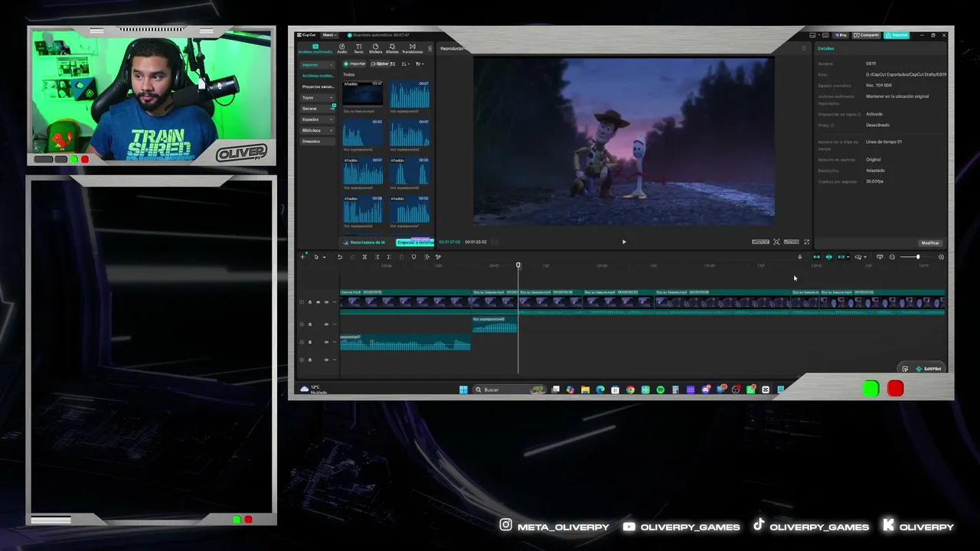
Task: Open the Windows Start menu
Action: pyautogui.click(x=463, y=390)
